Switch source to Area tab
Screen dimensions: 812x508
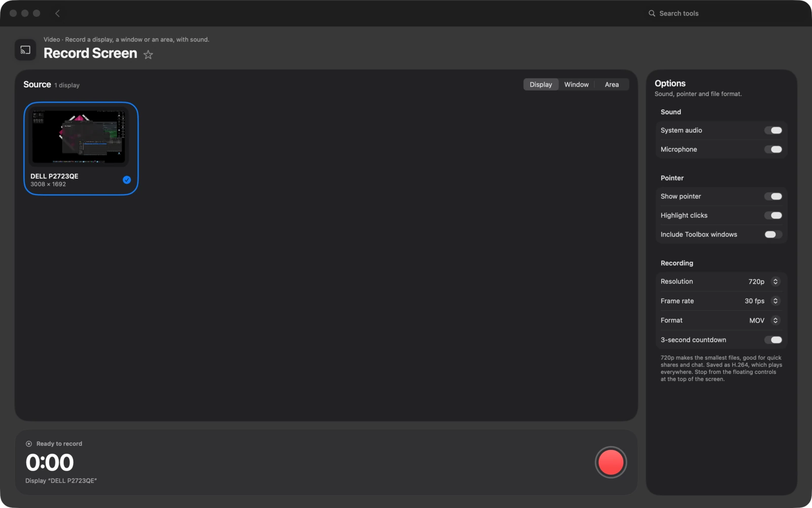[x=612, y=84]
